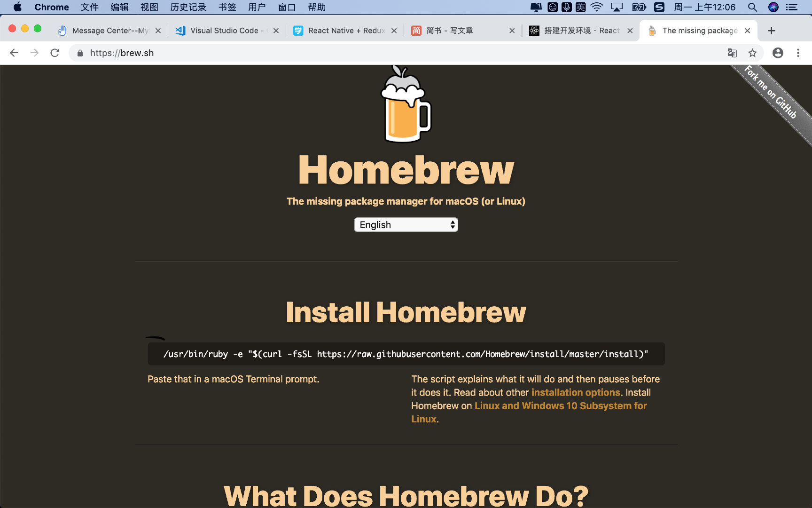Open the 编辑 menu

[x=119, y=7]
